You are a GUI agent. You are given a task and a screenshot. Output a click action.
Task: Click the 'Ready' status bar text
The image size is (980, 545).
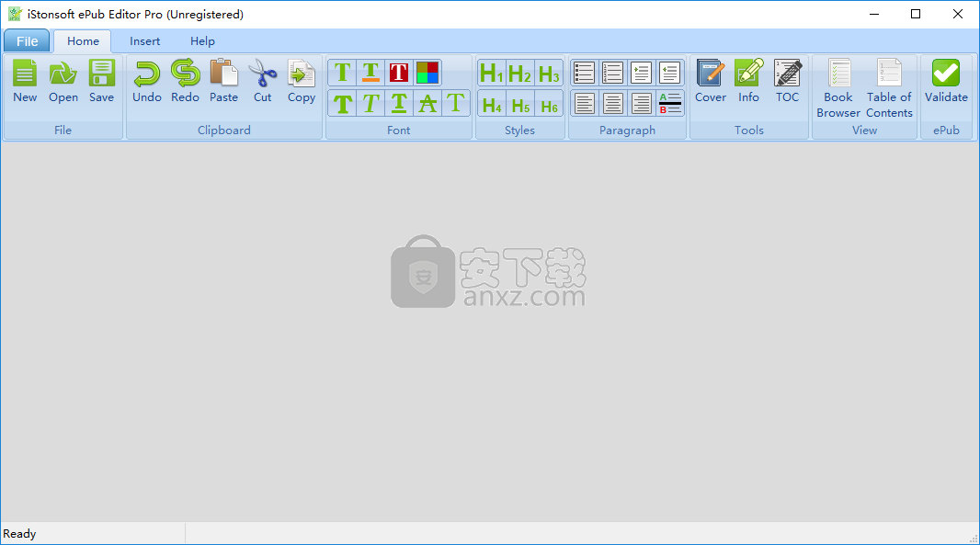(x=19, y=534)
